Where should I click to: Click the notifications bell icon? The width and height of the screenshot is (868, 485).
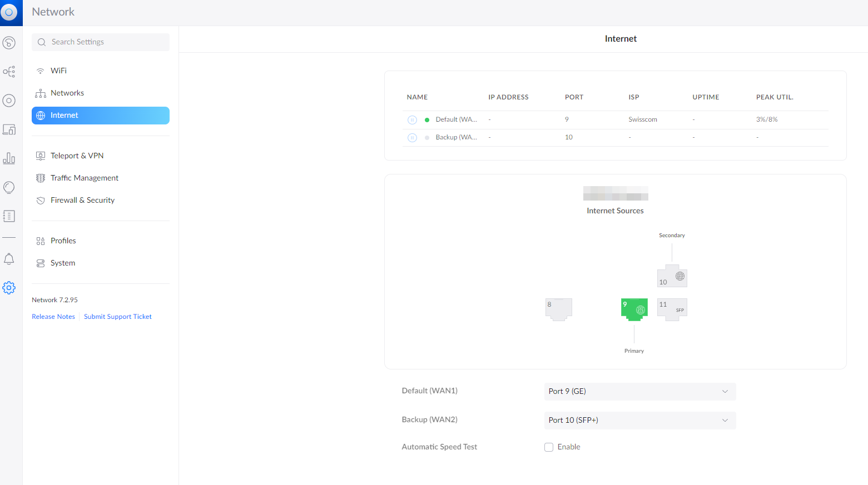pos(9,259)
